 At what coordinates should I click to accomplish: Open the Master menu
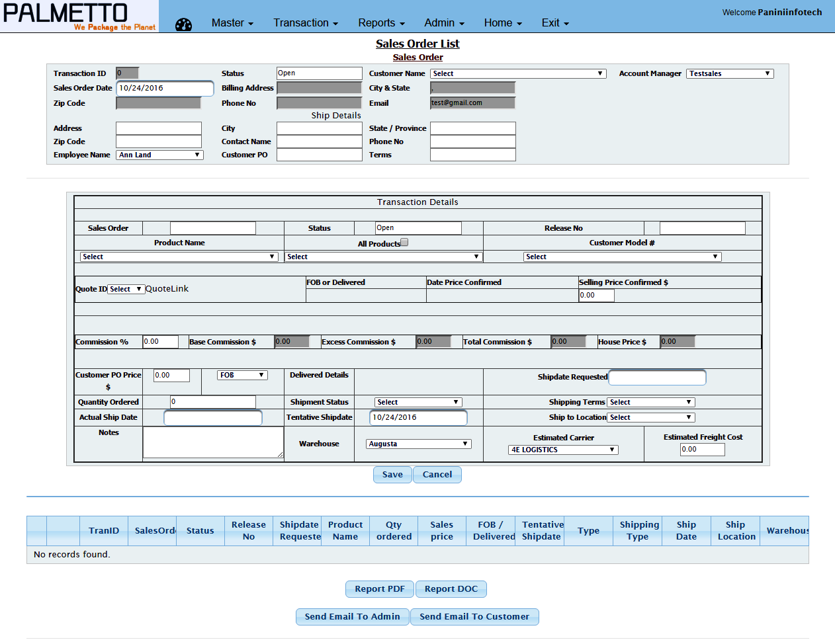[x=232, y=23]
